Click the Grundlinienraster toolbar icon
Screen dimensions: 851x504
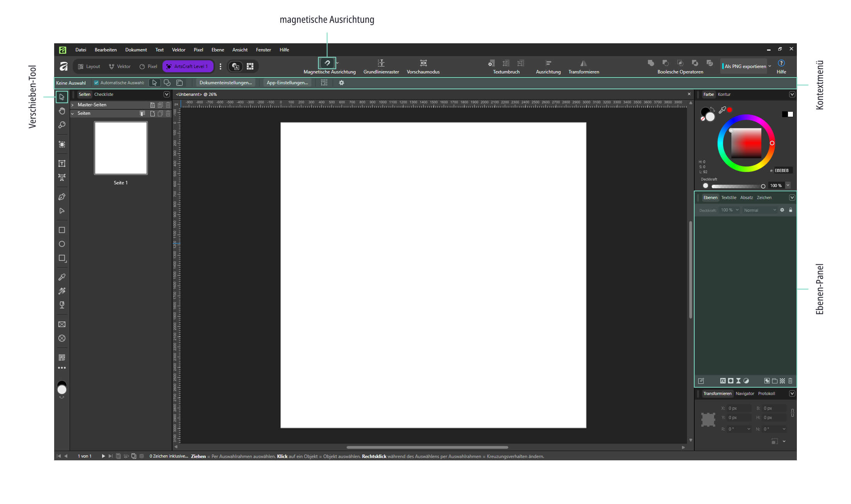(381, 63)
